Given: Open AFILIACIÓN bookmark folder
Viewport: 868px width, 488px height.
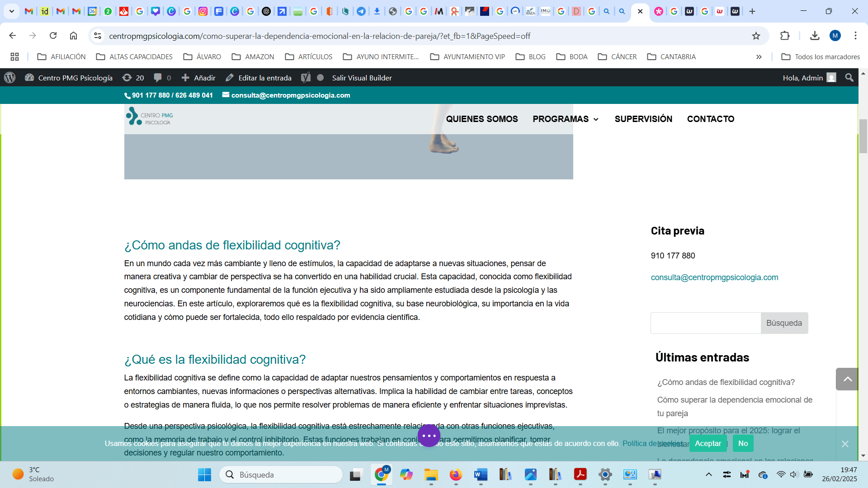Looking at the screenshot, I should (x=61, y=57).
